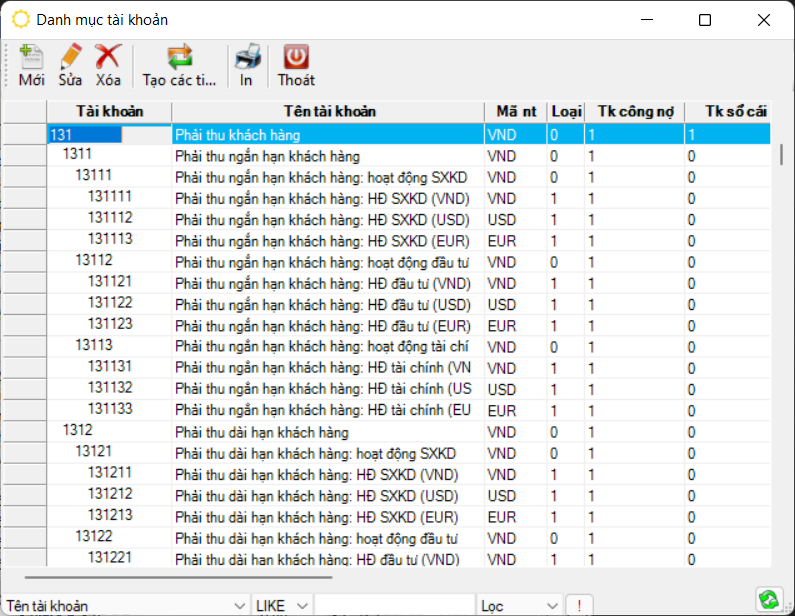Viewport: 795px width, 616px height.
Task: Click the Tạo các ti... arrows icon
Action: [179, 58]
